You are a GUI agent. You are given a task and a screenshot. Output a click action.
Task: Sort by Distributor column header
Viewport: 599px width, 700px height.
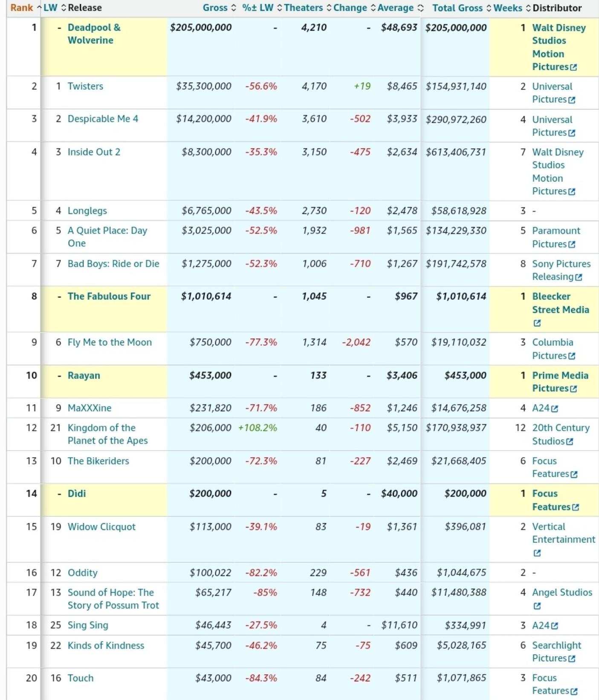click(x=557, y=8)
